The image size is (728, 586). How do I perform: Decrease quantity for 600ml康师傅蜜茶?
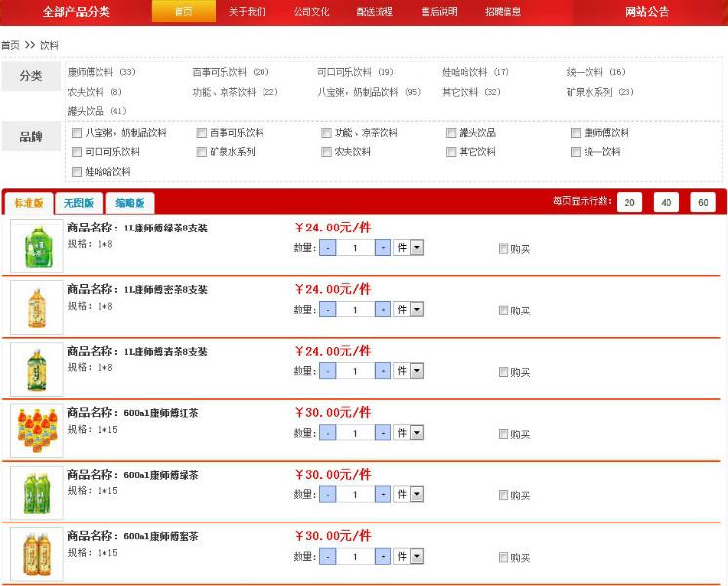click(328, 557)
